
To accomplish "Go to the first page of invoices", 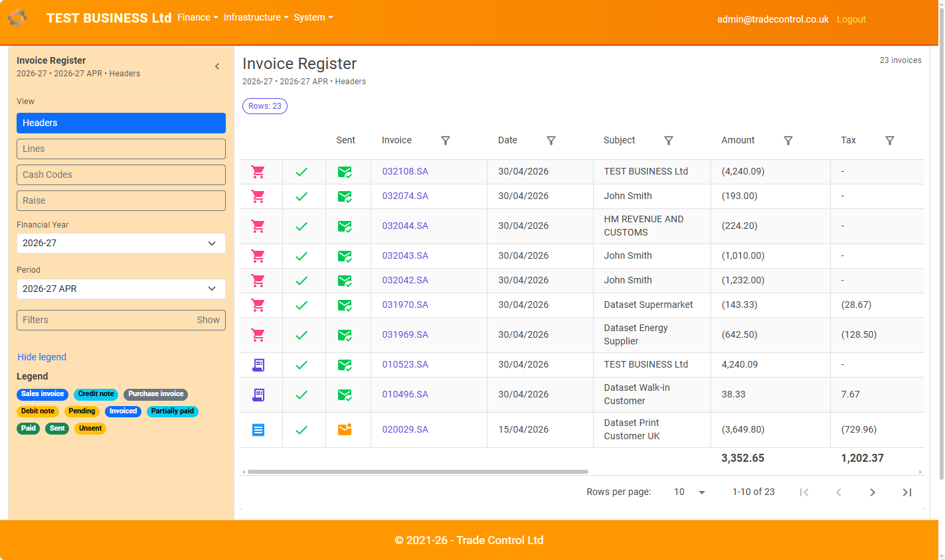I will pos(804,492).
